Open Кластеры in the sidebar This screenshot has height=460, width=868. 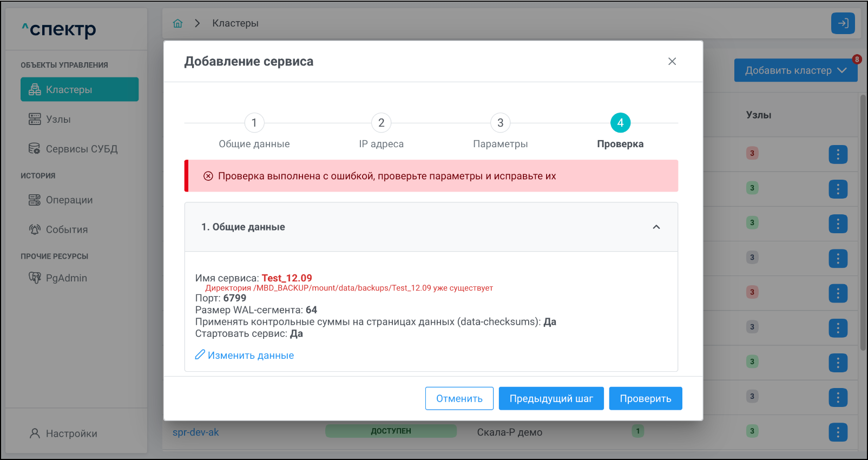coord(80,89)
